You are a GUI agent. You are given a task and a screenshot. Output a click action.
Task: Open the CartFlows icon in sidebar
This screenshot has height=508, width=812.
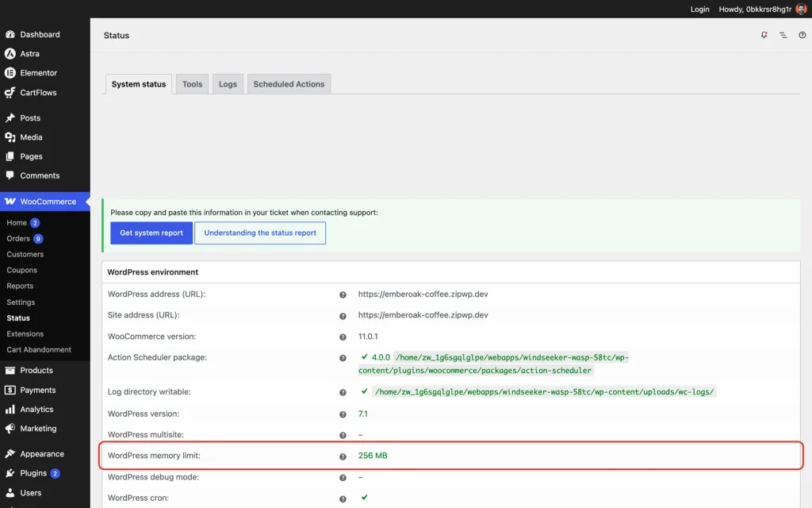tap(10, 93)
